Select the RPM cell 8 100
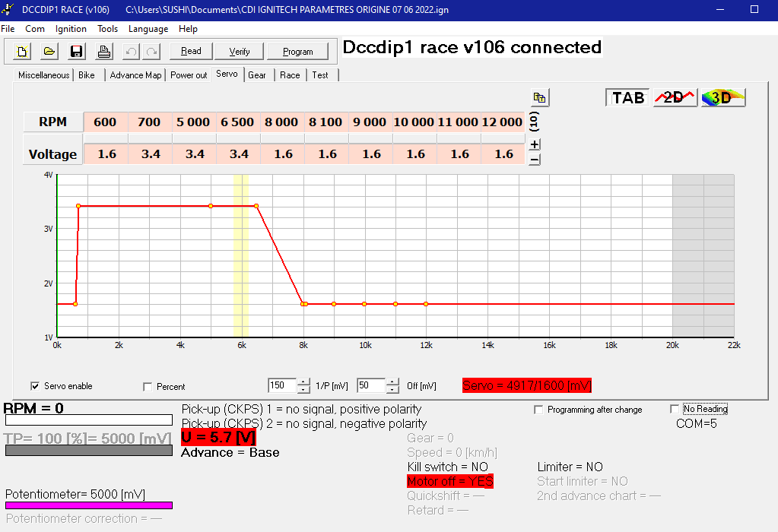Viewport: 778px width, 532px height. click(x=326, y=122)
